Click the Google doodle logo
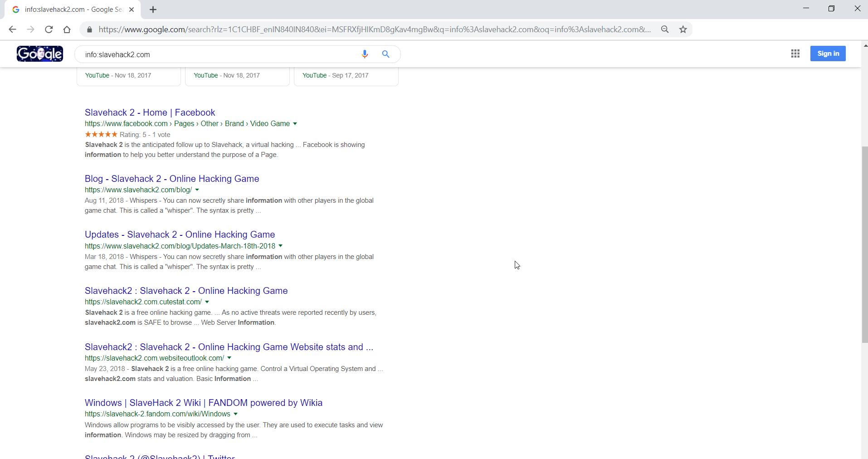 pos(40,54)
